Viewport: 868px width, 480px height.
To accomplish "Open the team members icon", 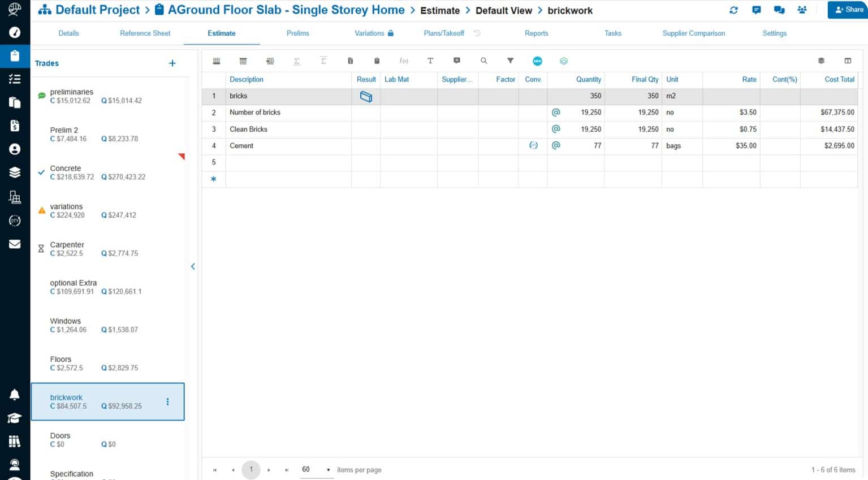I will point(802,10).
